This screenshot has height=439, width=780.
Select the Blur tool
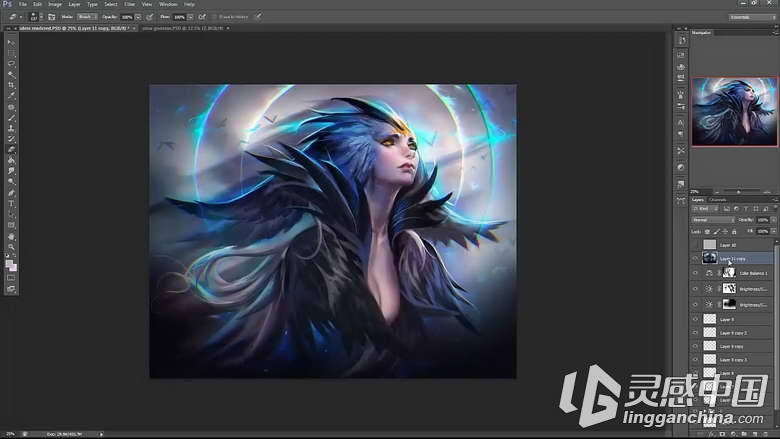tap(11, 171)
